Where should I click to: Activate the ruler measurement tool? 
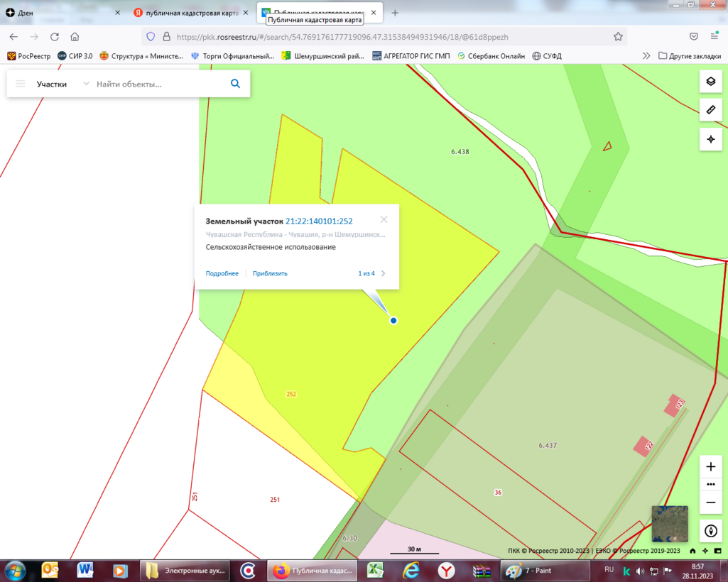click(x=710, y=110)
